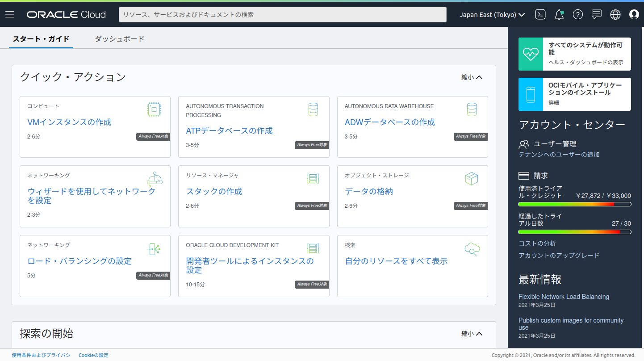Open ATPデータベースの作成 link
The height and width of the screenshot is (361, 644).
click(x=229, y=130)
